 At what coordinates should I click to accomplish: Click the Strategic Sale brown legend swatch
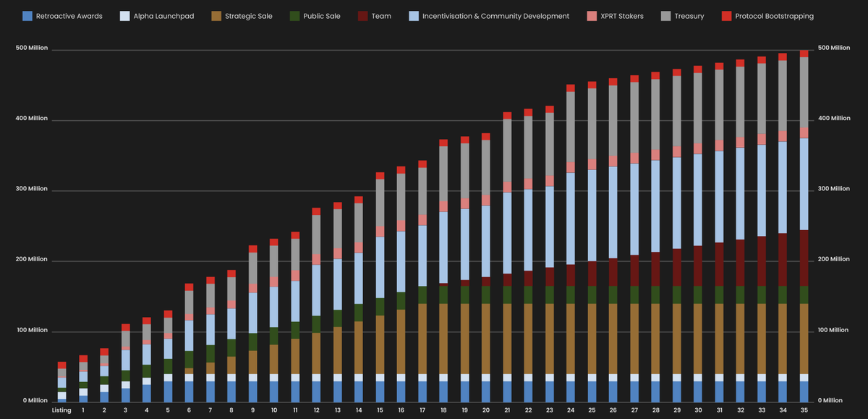coord(216,16)
